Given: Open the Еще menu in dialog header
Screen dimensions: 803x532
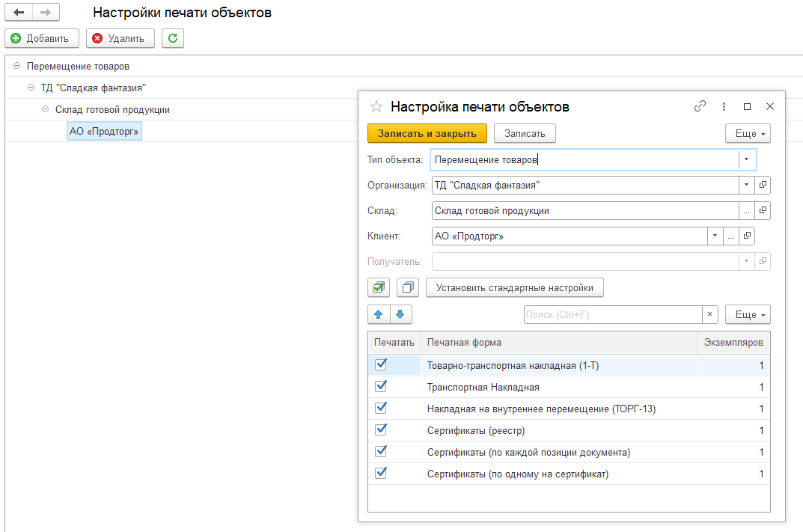Looking at the screenshot, I should (x=747, y=133).
